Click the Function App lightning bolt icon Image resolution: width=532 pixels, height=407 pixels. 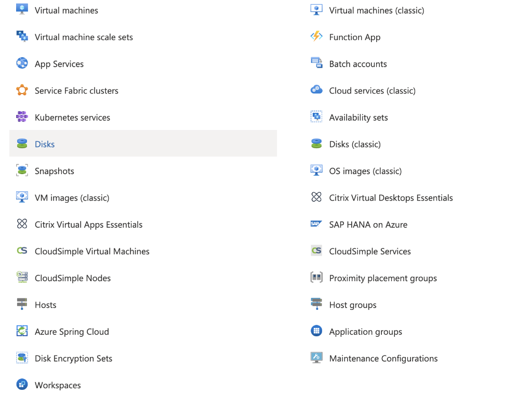pyautogui.click(x=316, y=36)
